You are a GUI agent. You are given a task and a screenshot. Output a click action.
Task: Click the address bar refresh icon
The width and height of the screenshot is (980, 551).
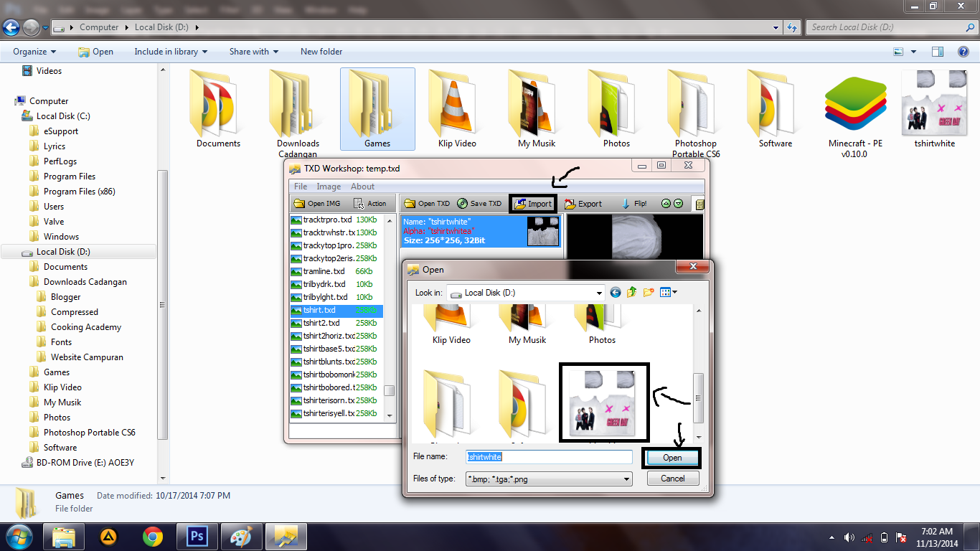pyautogui.click(x=792, y=27)
